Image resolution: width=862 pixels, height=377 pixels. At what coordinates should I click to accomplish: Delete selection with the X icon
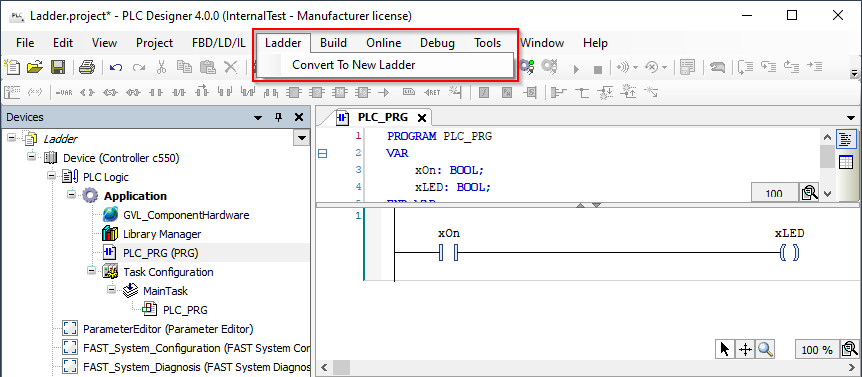[x=230, y=68]
